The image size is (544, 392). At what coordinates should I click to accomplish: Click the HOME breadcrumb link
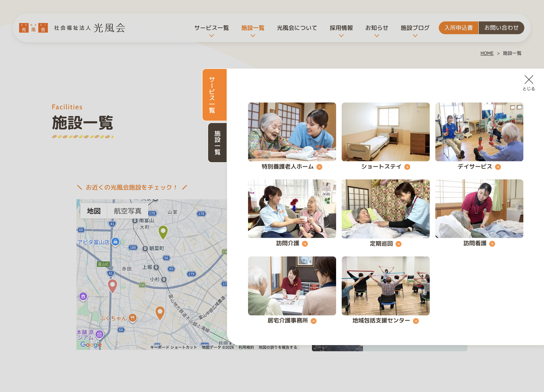[x=487, y=53]
